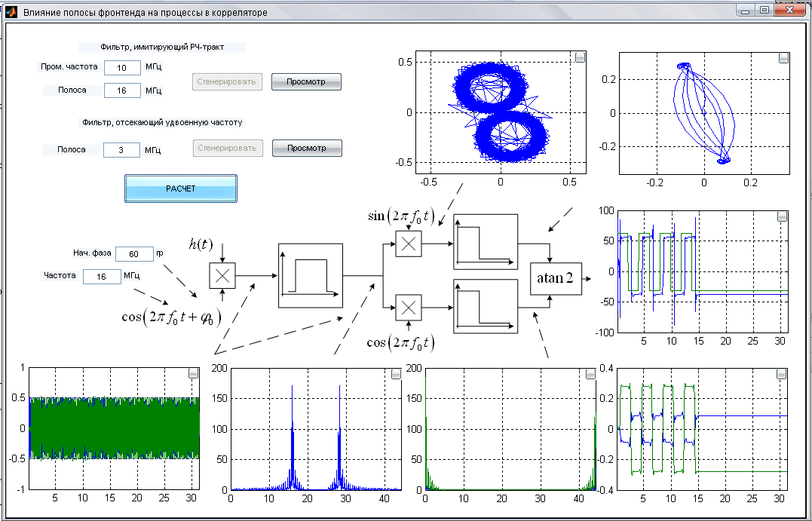Image resolution: width=812 pixels, height=521 pixels.
Task: Click the 16 МГц Полоса field
Action: click(122, 90)
